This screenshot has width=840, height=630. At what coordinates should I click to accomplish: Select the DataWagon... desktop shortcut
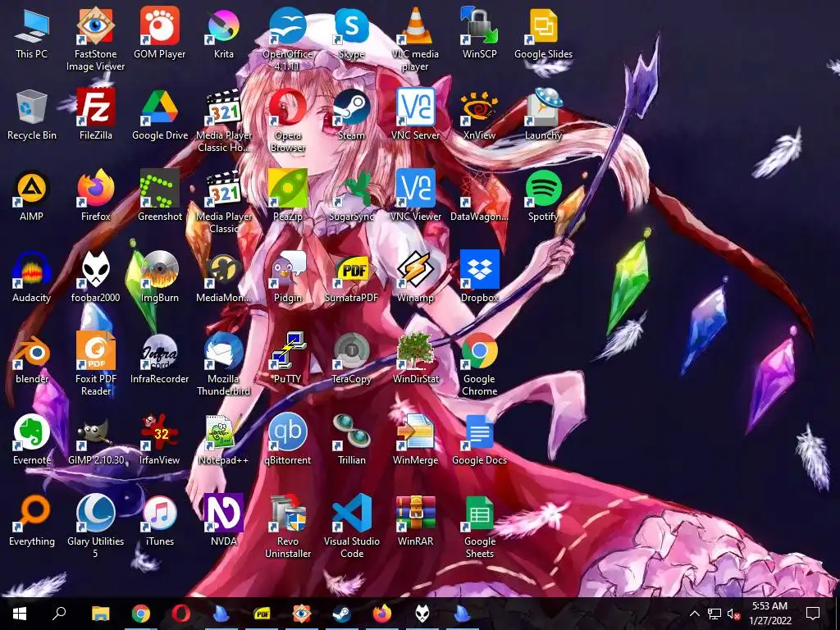click(479, 195)
